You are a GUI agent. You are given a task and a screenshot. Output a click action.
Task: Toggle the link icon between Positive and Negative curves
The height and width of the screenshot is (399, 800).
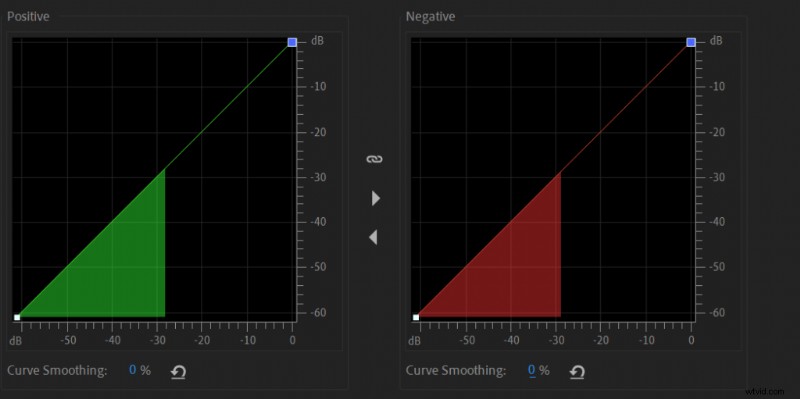click(374, 159)
